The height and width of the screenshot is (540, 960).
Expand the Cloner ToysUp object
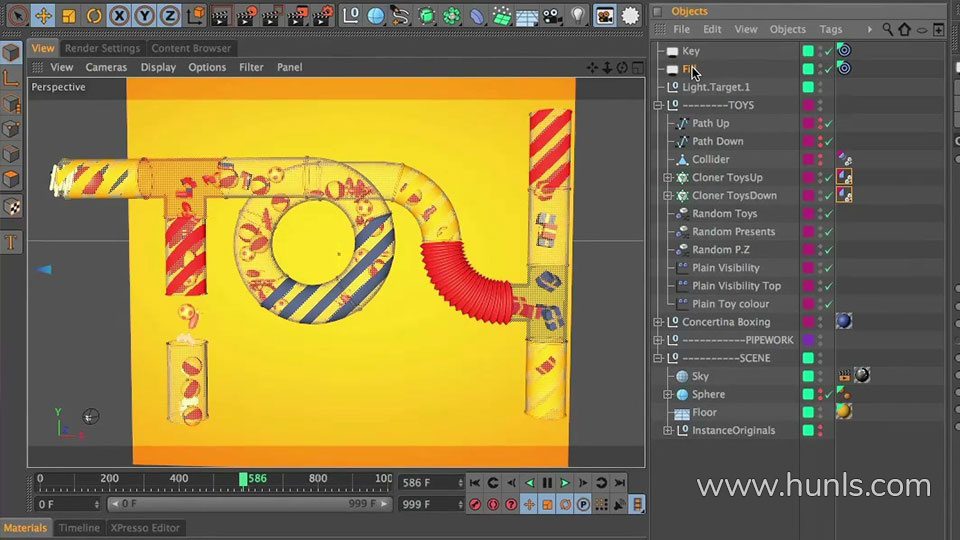(x=668, y=178)
